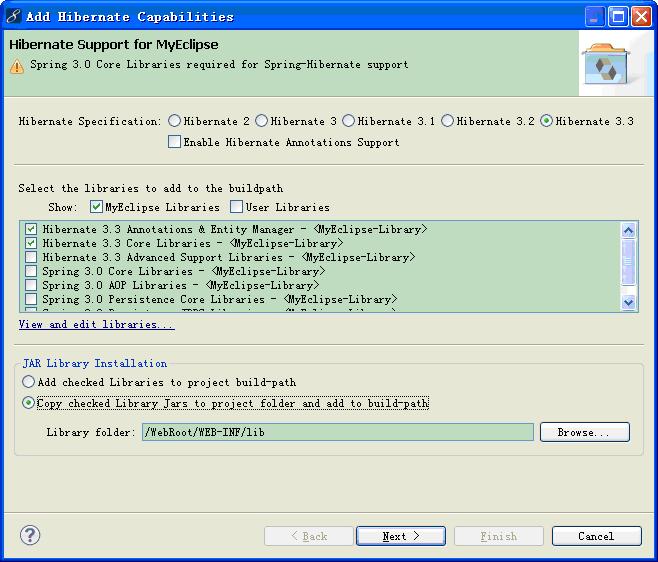The height and width of the screenshot is (562, 658).
Task: Maximize the Add Hibernate Capabilities dialog
Action: [618, 17]
